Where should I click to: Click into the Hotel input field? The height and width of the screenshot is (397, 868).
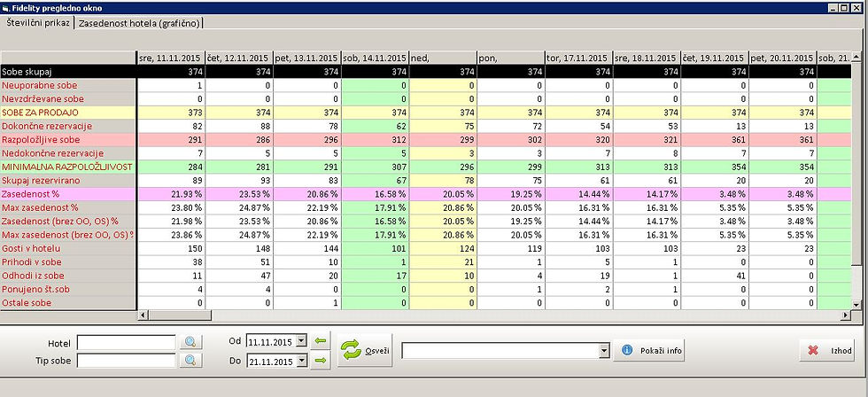(x=126, y=342)
